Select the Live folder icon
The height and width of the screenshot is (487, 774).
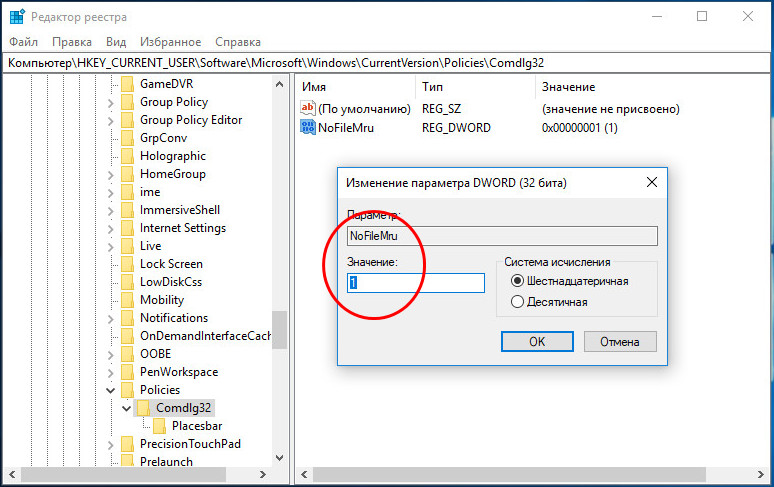point(127,246)
